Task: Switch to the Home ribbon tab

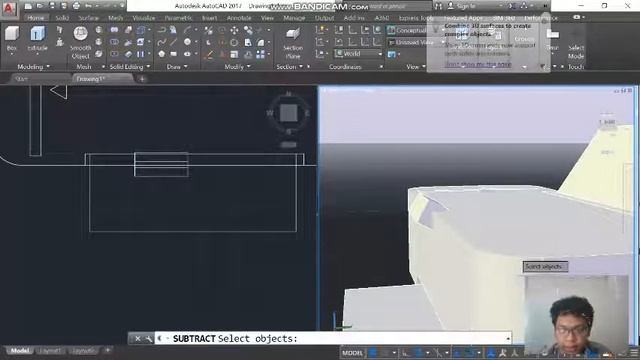Action: point(36,18)
